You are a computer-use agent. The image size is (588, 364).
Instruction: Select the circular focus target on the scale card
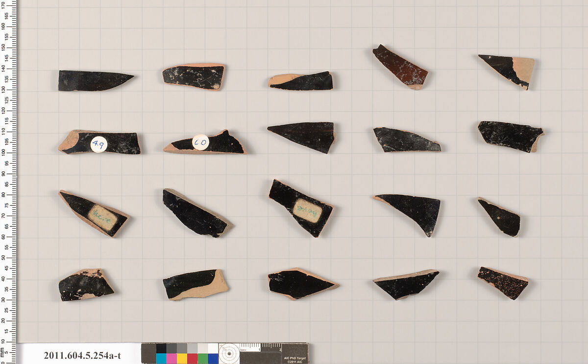[229, 353]
